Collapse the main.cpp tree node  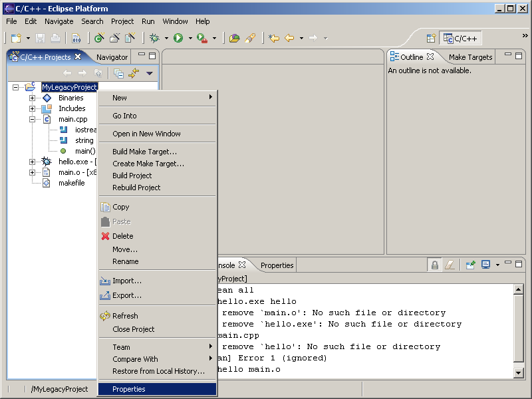(x=32, y=119)
